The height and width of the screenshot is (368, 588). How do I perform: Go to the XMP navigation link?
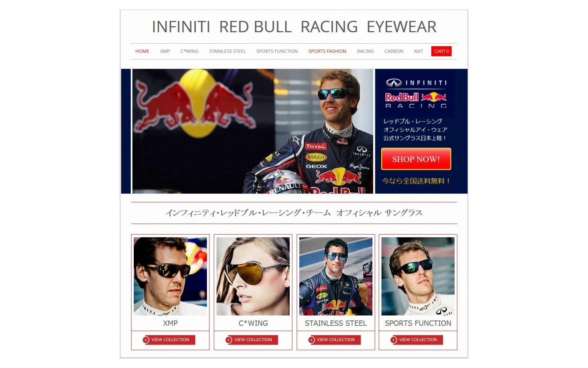[x=165, y=51]
